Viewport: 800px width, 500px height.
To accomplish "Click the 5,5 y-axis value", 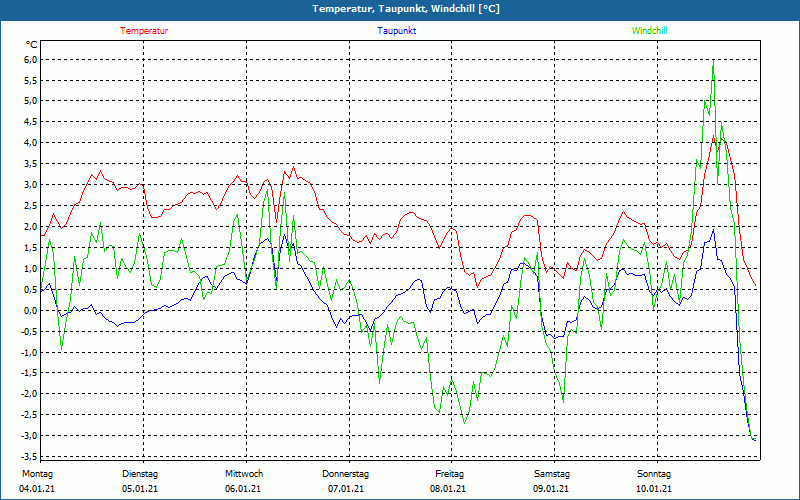I will pyautogui.click(x=31, y=81).
